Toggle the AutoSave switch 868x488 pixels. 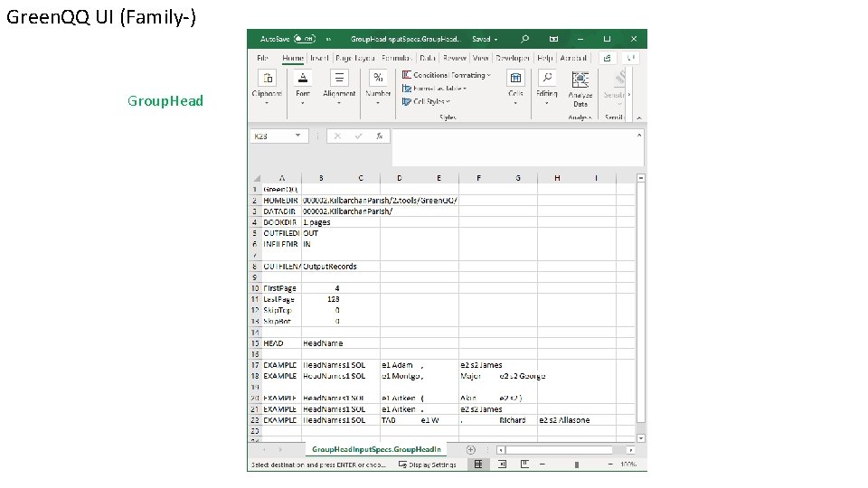pos(305,39)
